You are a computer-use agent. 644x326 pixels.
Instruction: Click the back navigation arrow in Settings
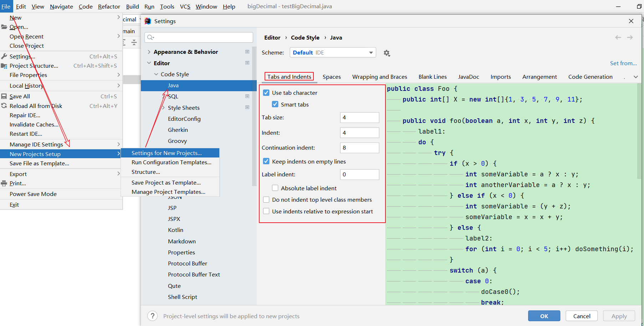(618, 37)
